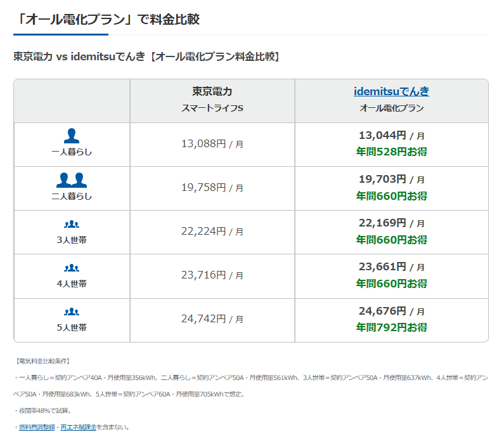Open the idemitsuでんき link in table header
Image resolution: width=504 pixels, height=439 pixels.
click(391, 91)
